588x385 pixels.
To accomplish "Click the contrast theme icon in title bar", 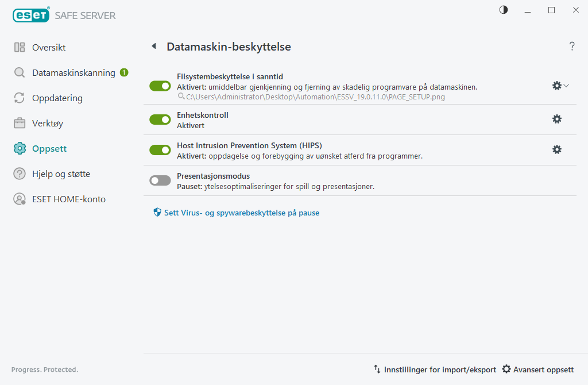I will tap(503, 10).
